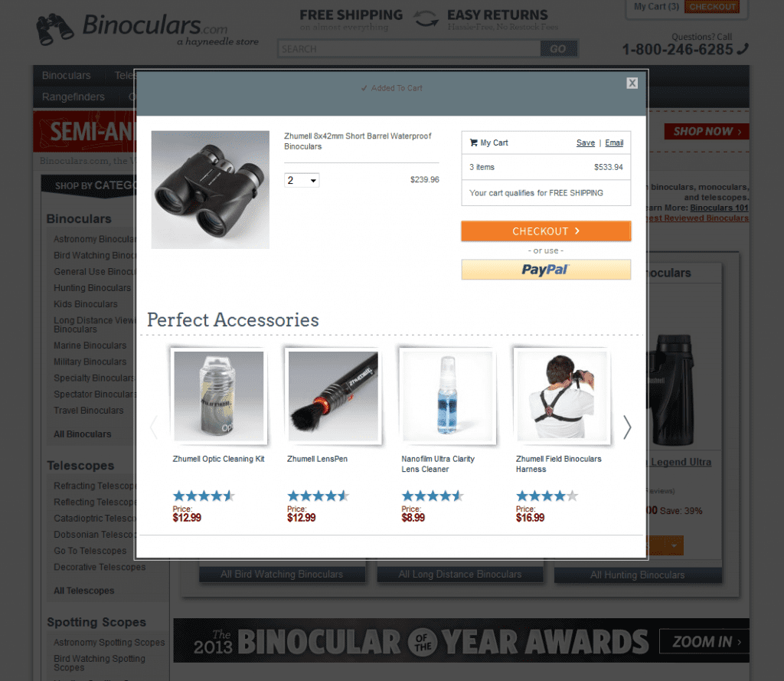
Task: Click the star rating of Zhumell LensPen
Action: (318, 496)
